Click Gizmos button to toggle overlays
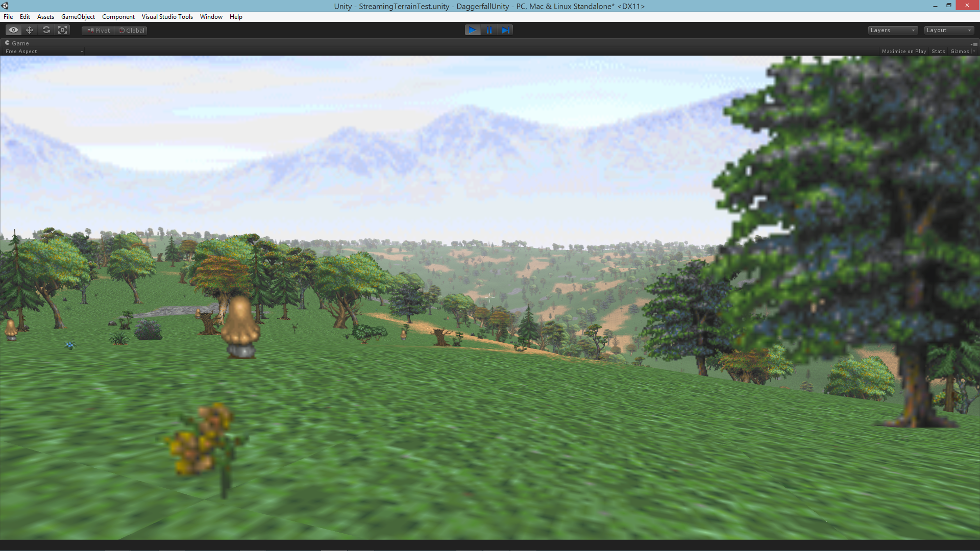The image size is (980, 551). (x=960, y=51)
